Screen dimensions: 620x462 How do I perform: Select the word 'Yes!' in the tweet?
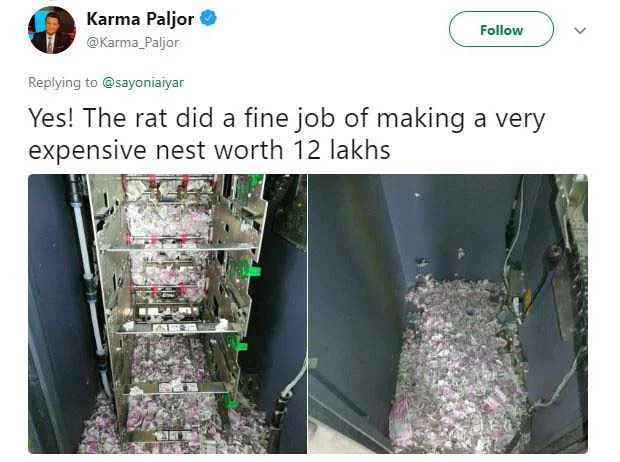pos(51,118)
